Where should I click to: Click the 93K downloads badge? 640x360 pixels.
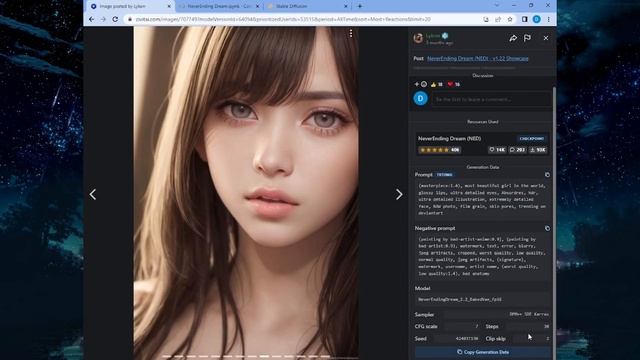538,150
